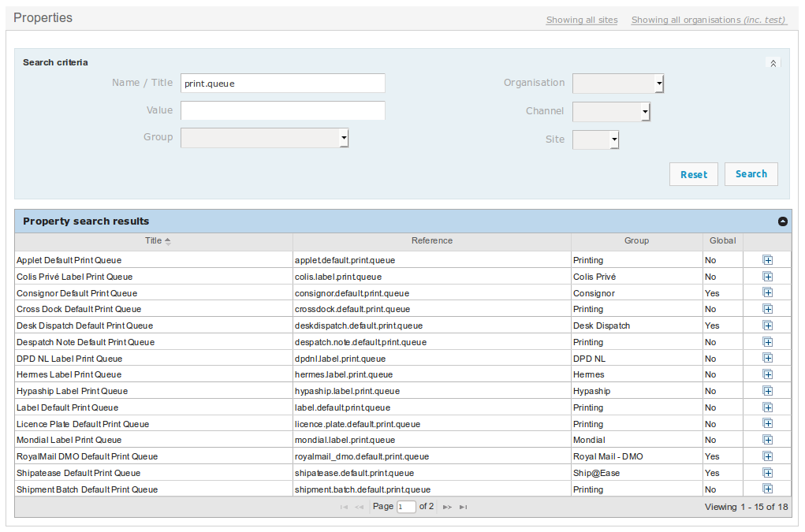Select the shipatease.default.print.queue reference cell

point(432,472)
